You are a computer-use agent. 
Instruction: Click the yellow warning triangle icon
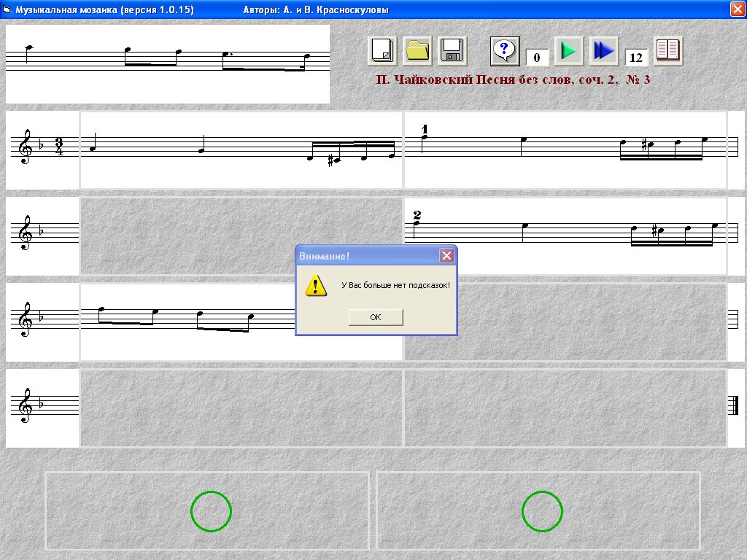315,286
